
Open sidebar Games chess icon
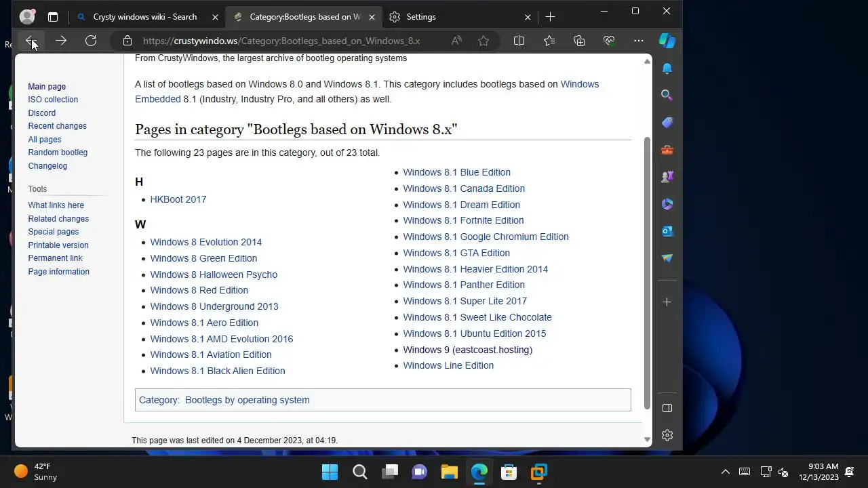(667, 177)
